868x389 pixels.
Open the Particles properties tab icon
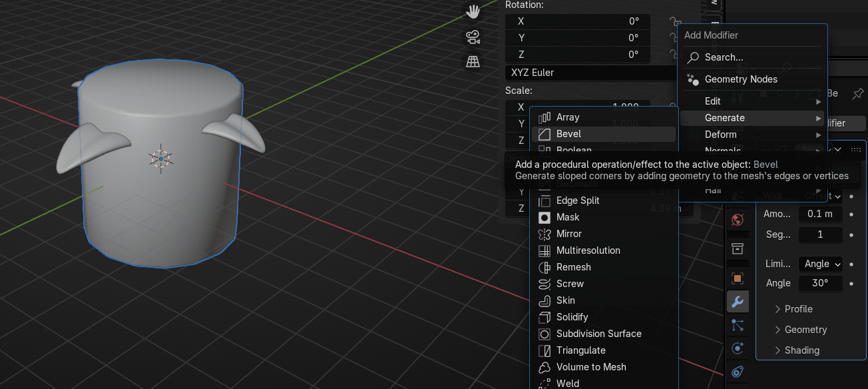pyautogui.click(x=738, y=325)
